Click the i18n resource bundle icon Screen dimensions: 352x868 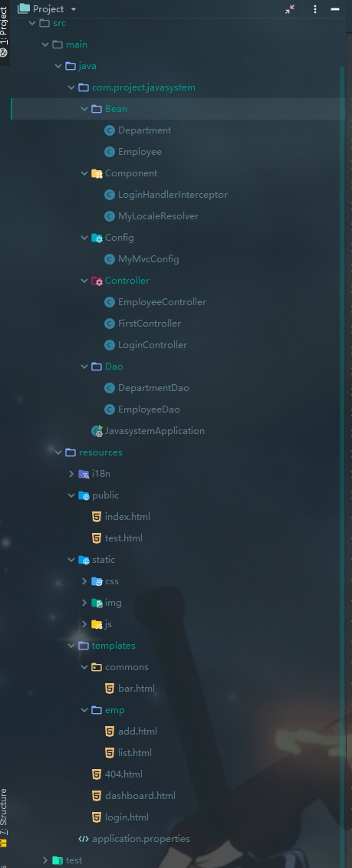[x=84, y=474]
